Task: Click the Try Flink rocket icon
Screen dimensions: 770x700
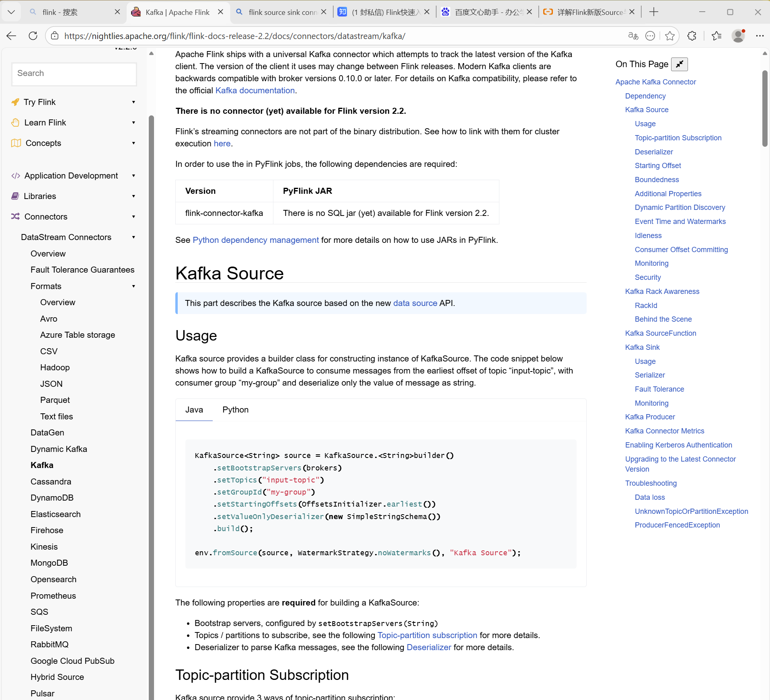Action: (x=15, y=102)
